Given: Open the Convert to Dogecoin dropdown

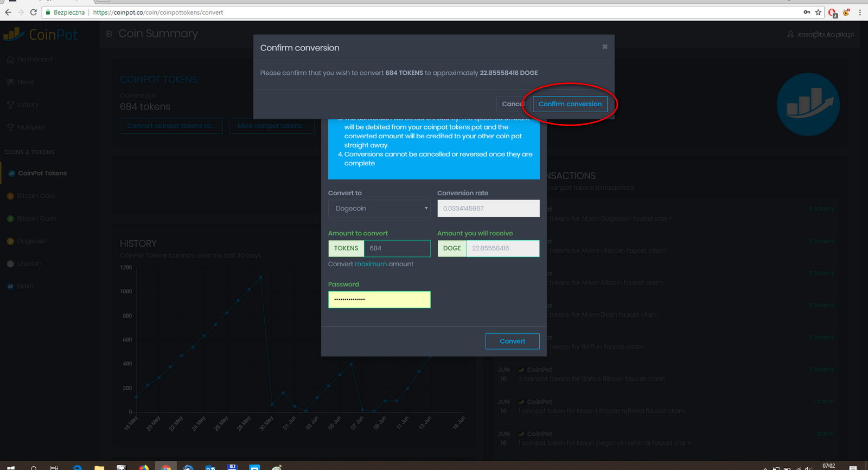Looking at the screenshot, I should (379, 208).
